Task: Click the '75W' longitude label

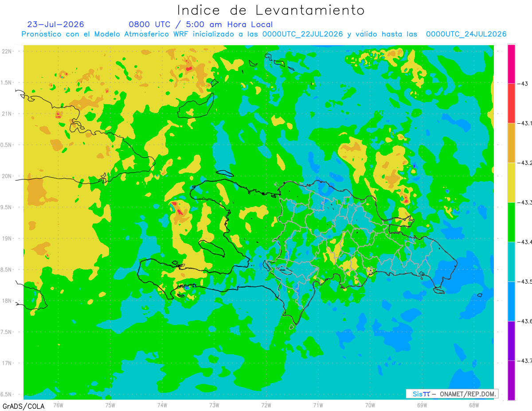Action: pos(110,405)
